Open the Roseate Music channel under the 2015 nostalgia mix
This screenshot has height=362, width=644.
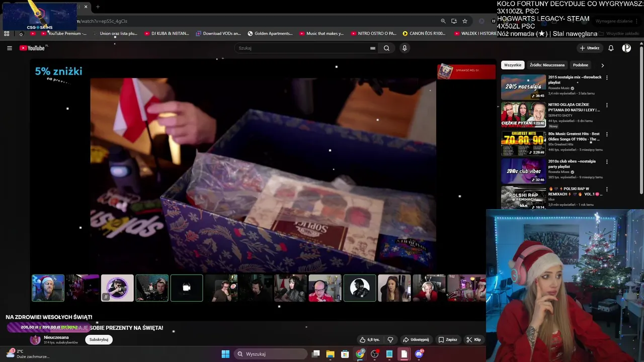(559, 88)
